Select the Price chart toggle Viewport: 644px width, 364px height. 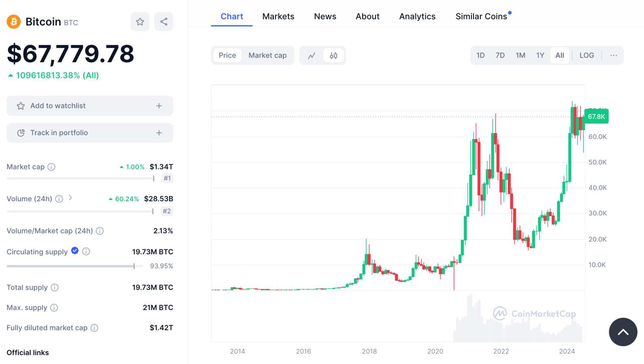click(x=227, y=56)
